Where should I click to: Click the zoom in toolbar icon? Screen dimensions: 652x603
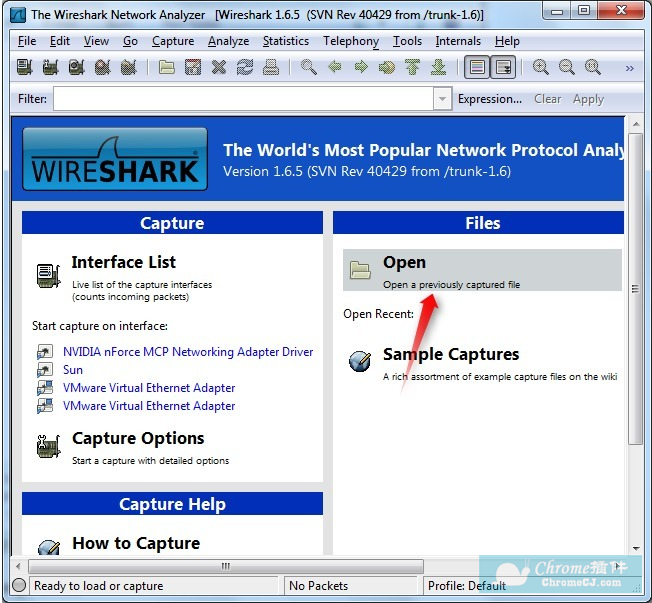tap(541, 67)
